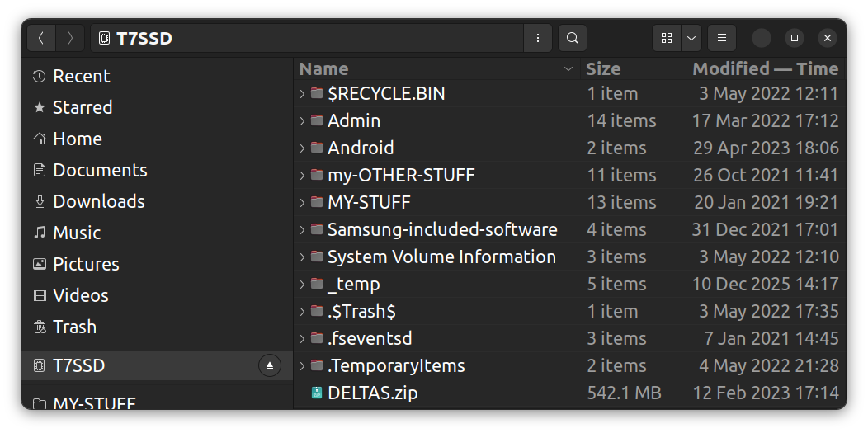The width and height of the screenshot is (868, 433).
Task: Sort files by the Name column
Action: [323, 68]
